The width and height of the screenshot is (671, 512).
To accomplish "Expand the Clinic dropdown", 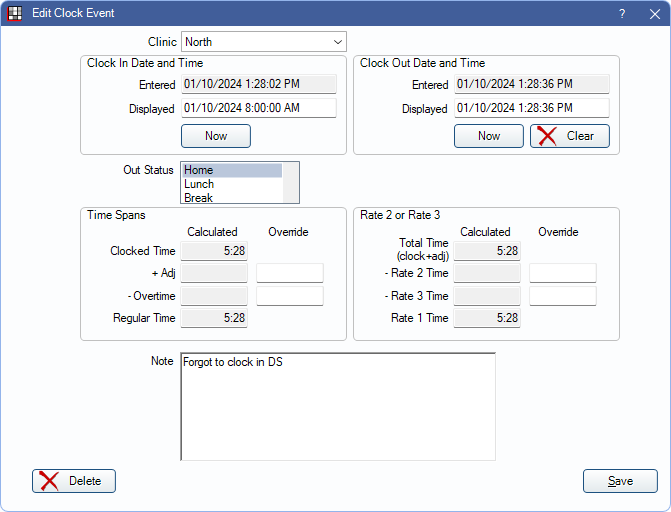I will pos(336,42).
